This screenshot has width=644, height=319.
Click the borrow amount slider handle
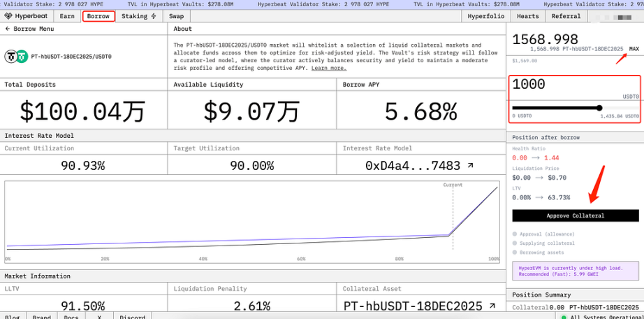[599, 108]
